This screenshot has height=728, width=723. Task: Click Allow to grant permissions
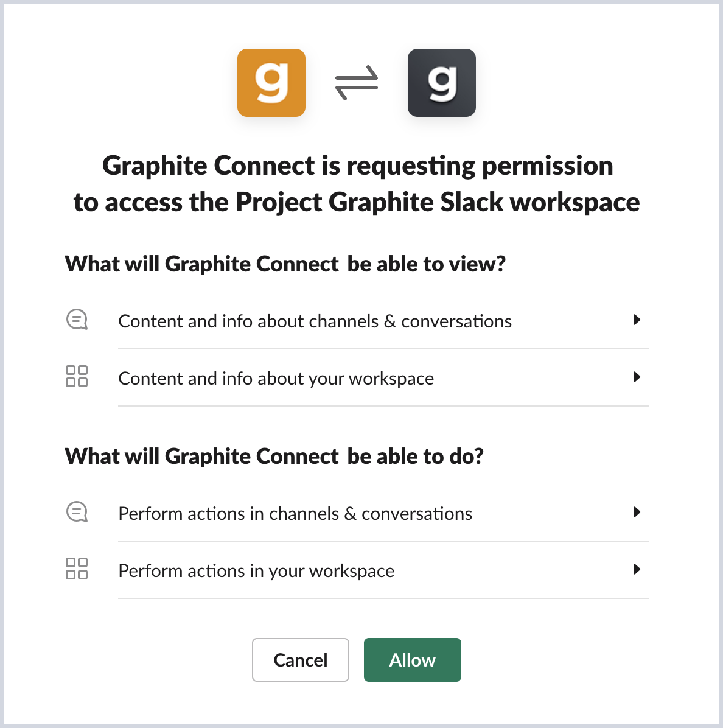pos(412,660)
